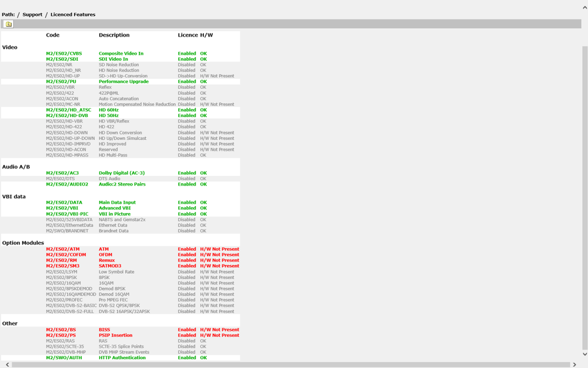The height and width of the screenshot is (368, 588).
Task: Click the Dolby Digital (AC-3) description
Action: pyautogui.click(x=121, y=173)
